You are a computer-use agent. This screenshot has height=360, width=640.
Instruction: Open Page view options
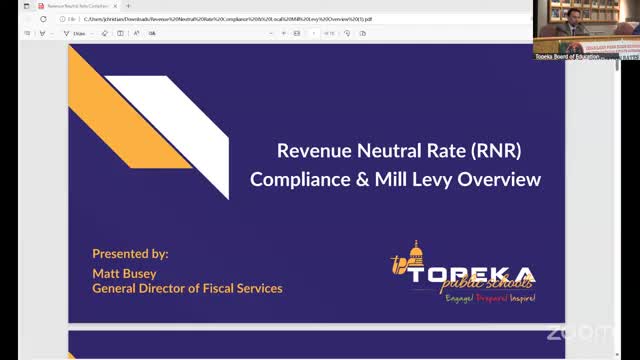pyautogui.click(x=363, y=33)
